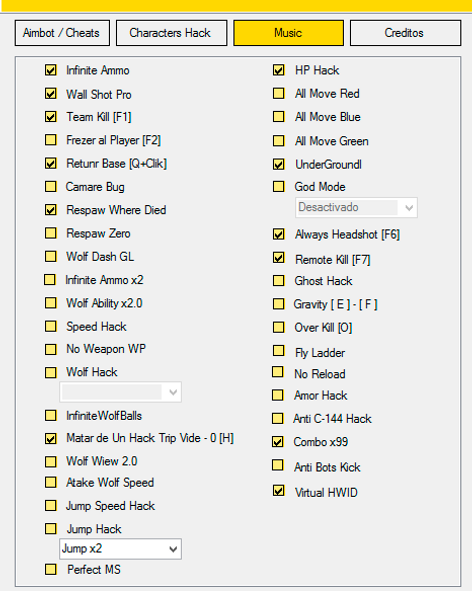
Task: Uncheck the Infinite Ammo checkbox
Action: click(x=51, y=70)
